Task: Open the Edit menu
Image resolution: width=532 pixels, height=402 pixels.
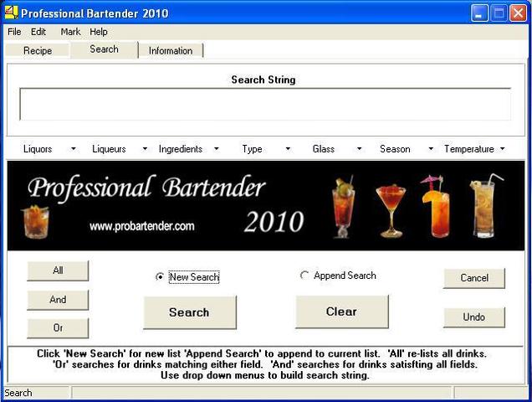Action: tap(38, 32)
